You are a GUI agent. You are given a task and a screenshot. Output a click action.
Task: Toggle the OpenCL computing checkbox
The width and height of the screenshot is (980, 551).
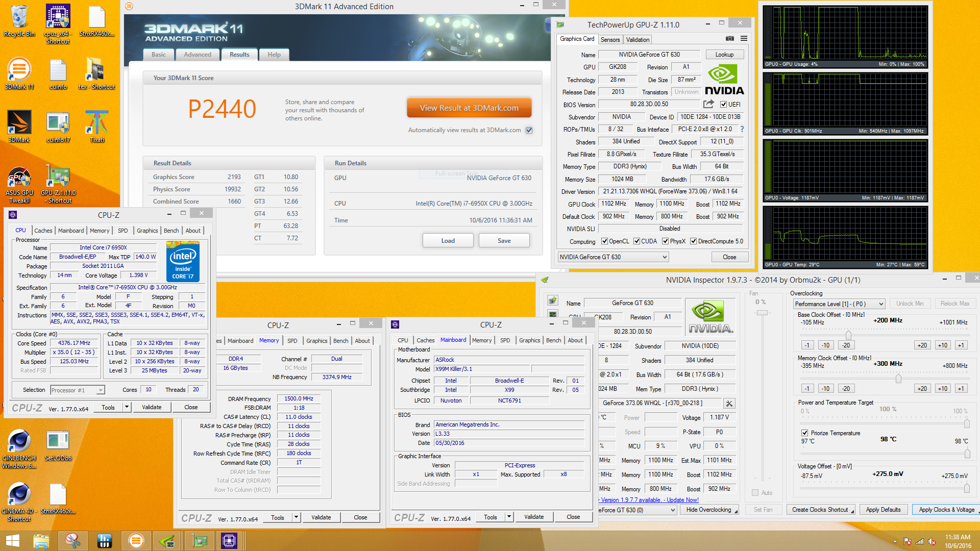(605, 241)
